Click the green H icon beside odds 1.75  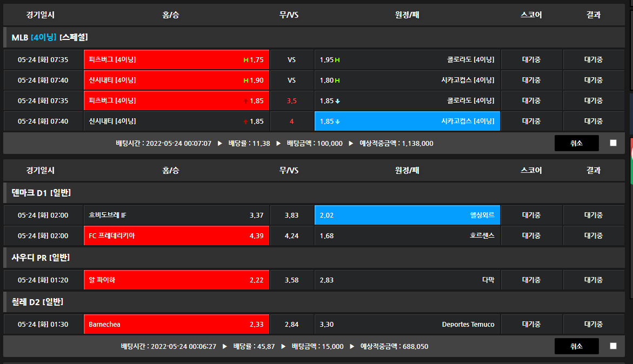coord(245,60)
